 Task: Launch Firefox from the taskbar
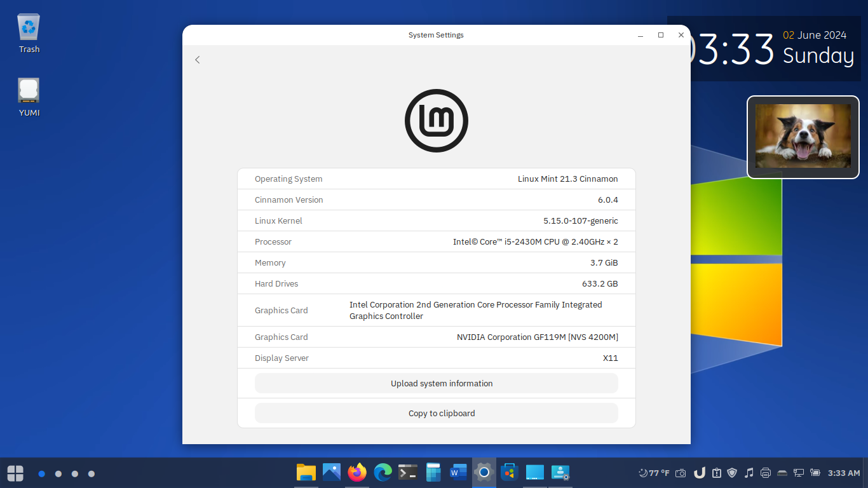tap(357, 472)
